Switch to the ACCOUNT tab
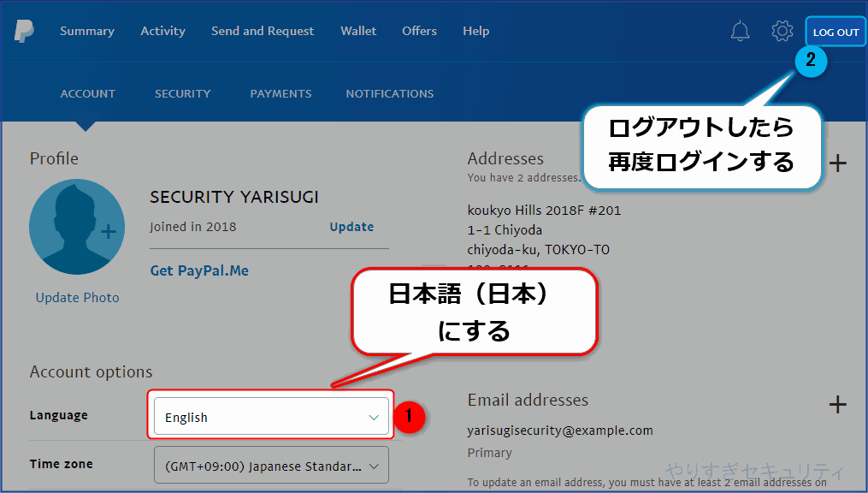Viewport: 868px width, 493px height. click(87, 93)
